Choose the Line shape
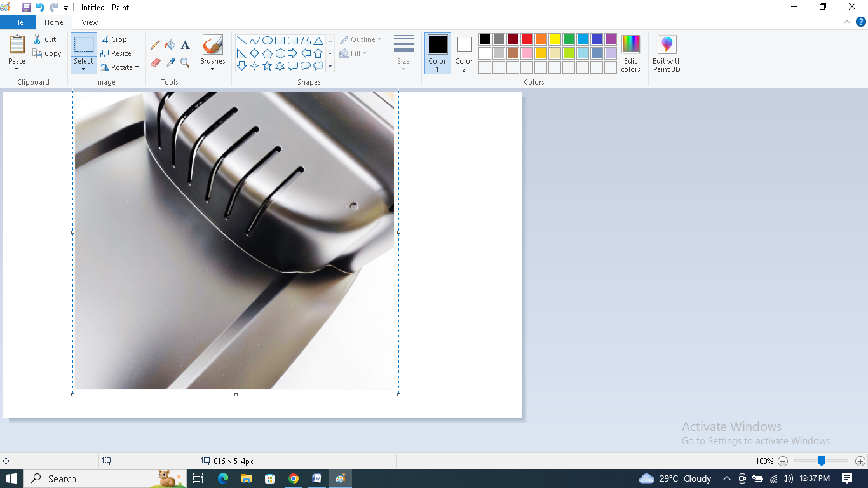This screenshot has height=488, width=868. pyautogui.click(x=241, y=41)
